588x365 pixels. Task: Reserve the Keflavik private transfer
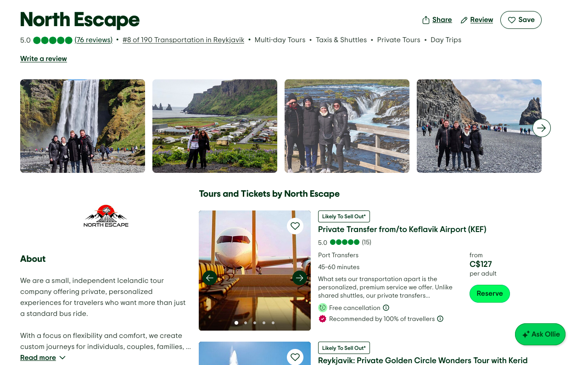tap(490, 293)
